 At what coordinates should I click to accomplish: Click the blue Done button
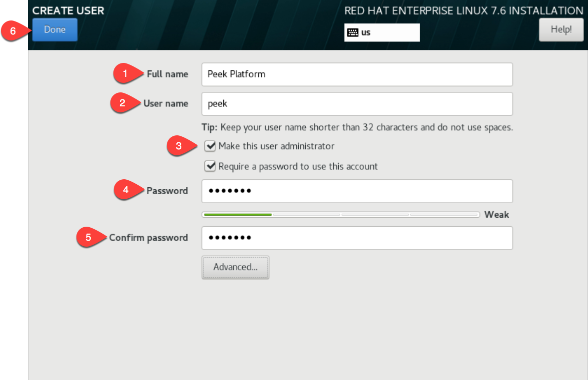(55, 29)
